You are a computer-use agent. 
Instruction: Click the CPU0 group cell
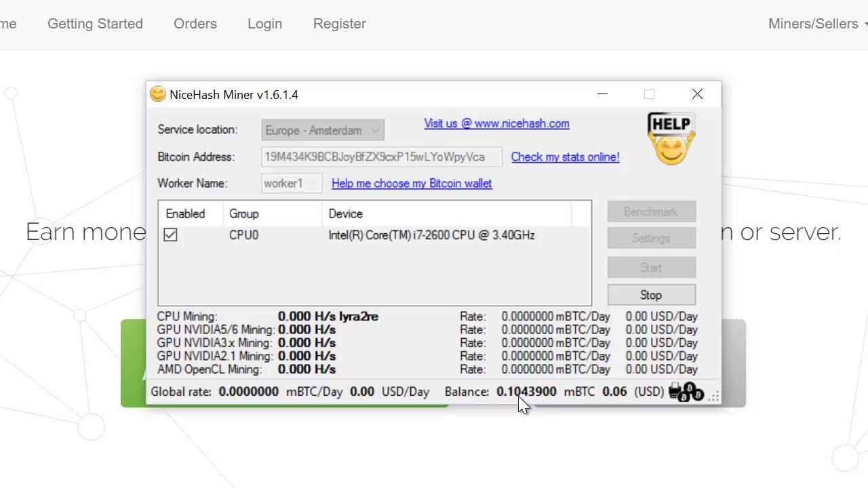point(243,235)
